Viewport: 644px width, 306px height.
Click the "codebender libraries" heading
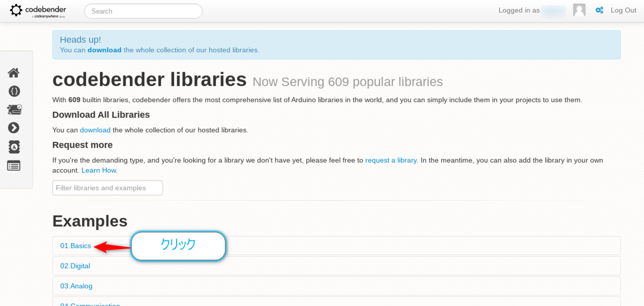[149, 79]
